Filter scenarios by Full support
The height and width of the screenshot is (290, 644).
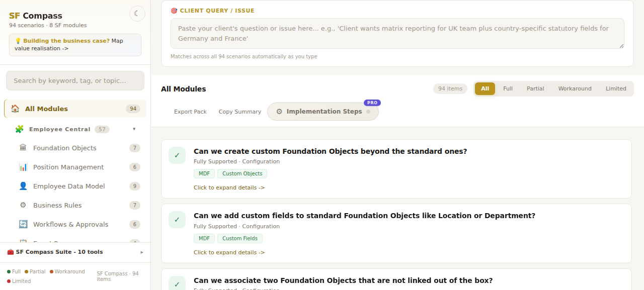click(x=508, y=88)
